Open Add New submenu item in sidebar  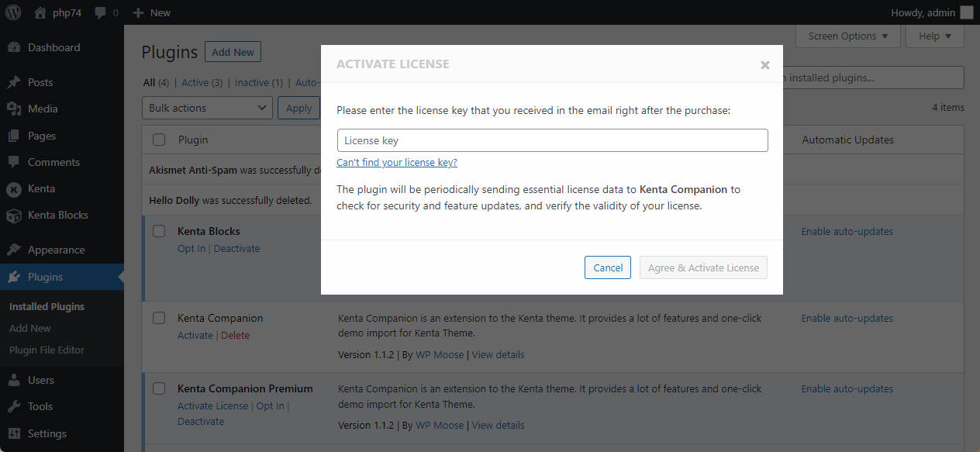point(30,328)
